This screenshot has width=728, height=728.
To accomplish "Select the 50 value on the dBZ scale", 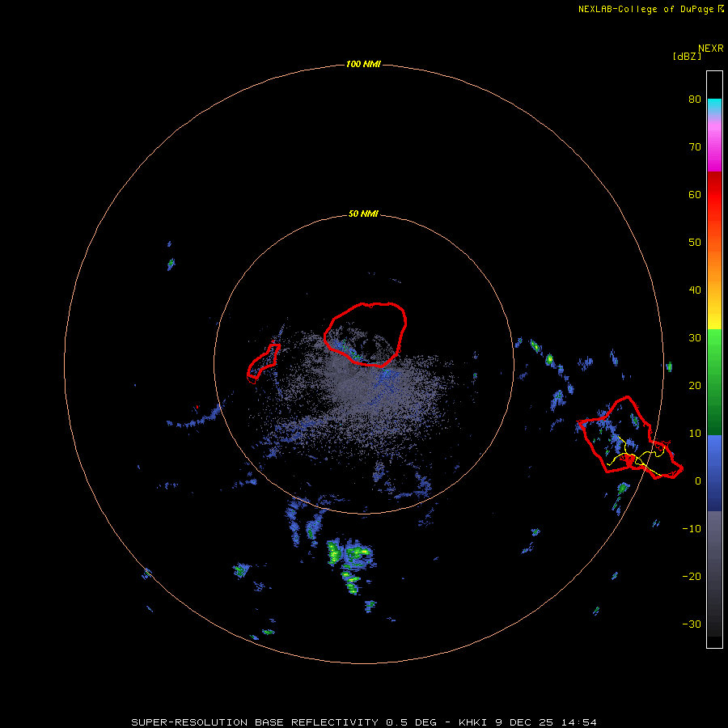I will [695, 243].
